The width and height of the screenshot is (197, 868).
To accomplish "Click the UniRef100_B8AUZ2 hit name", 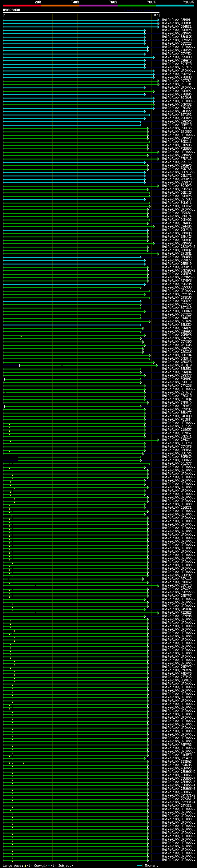I will [177, 460].
